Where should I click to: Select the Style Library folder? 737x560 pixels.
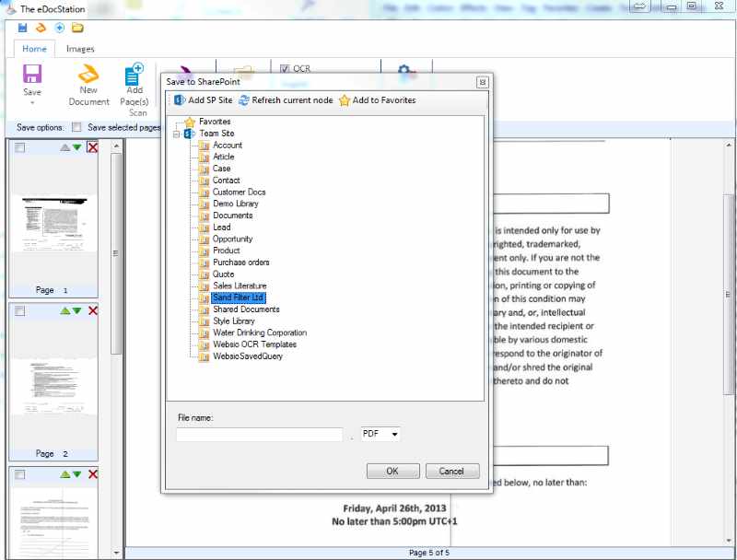click(x=234, y=321)
